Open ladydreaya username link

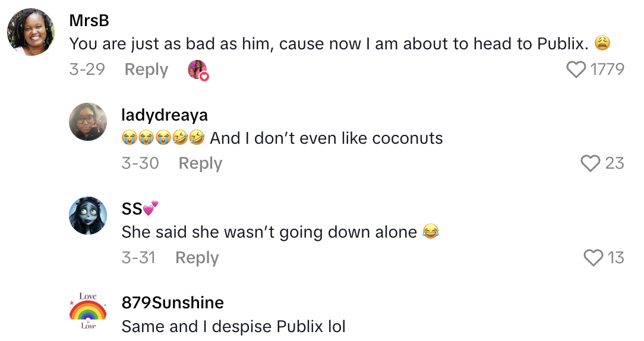(x=165, y=115)
